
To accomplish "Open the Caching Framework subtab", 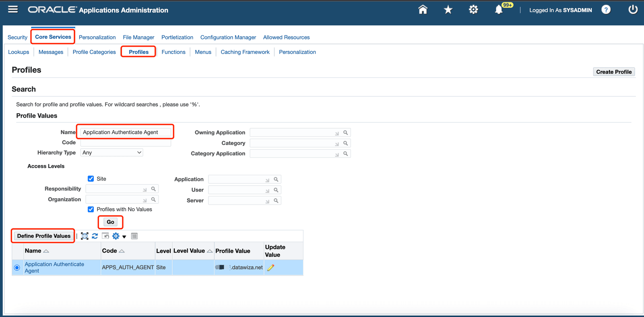I will [x=245, y=52].
